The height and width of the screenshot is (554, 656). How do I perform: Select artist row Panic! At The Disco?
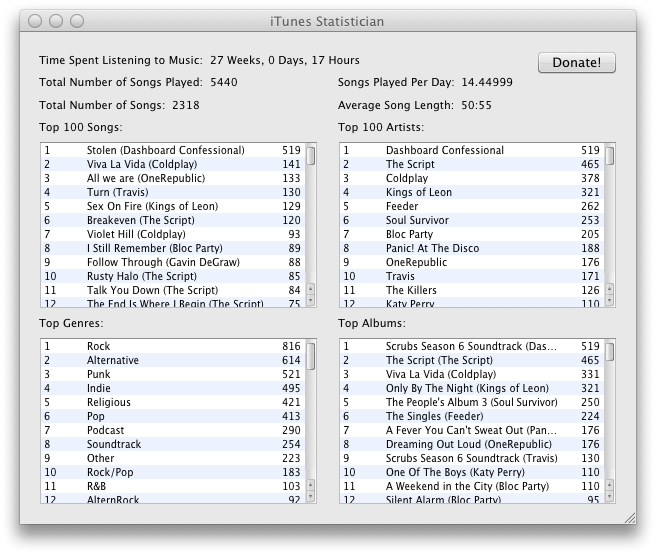pos(472,248)
